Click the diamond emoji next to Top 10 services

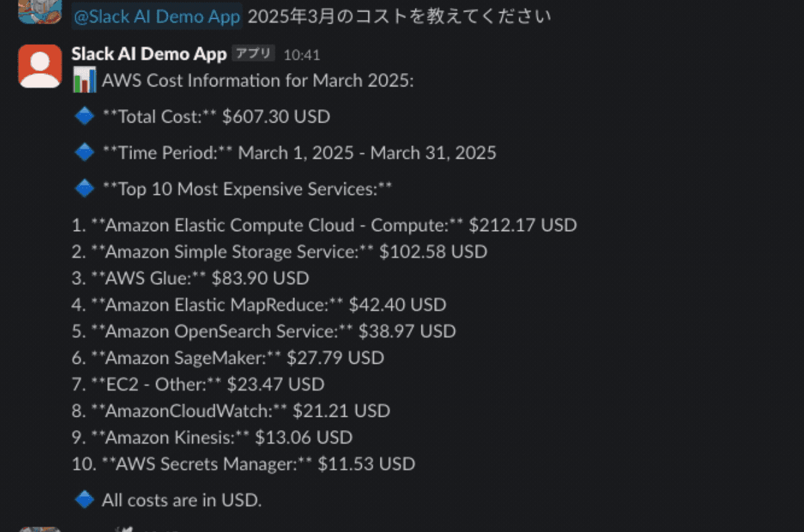(84, 188)
